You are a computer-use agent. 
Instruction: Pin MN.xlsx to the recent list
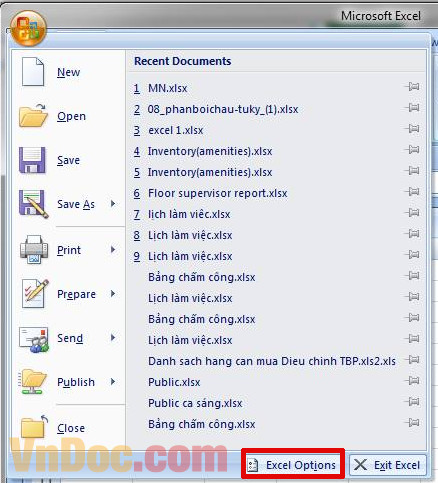click(x=412, y=87)
